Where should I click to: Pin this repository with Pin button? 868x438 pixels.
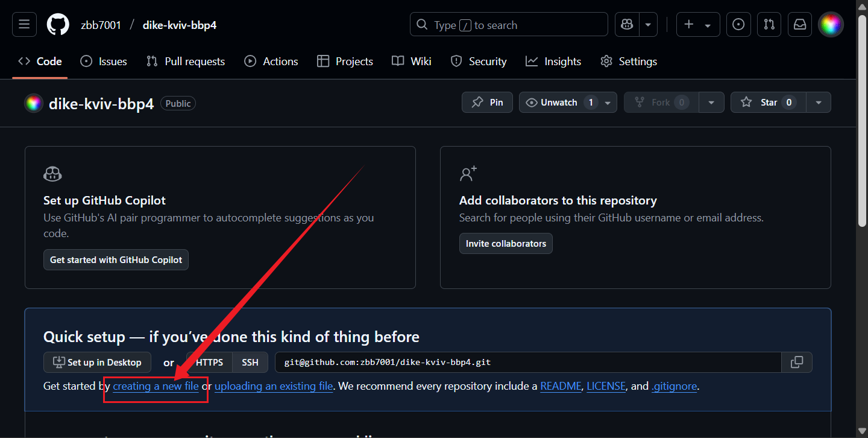coord(487,103)
